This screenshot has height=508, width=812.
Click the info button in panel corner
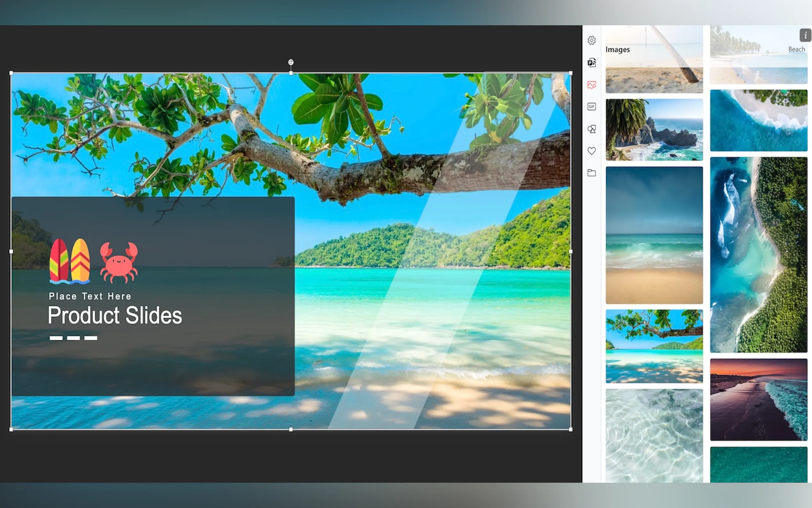click(x=805, y=35)
